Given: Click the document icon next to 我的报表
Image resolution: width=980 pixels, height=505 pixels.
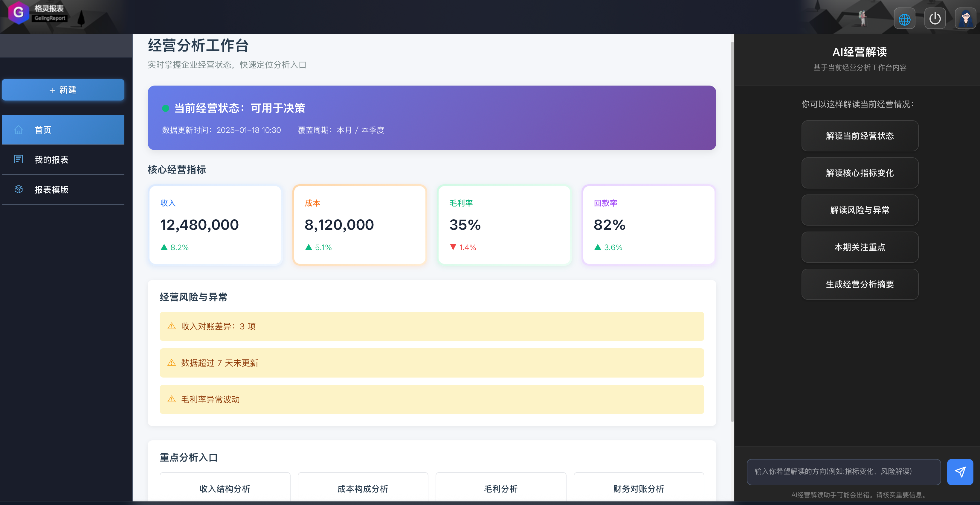Looking at the screenshot, I should tap(19, 159).
